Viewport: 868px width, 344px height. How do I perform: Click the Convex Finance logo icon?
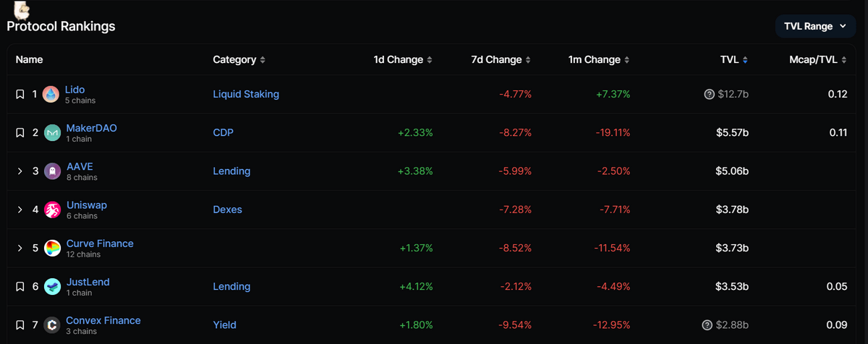(51, 325)
